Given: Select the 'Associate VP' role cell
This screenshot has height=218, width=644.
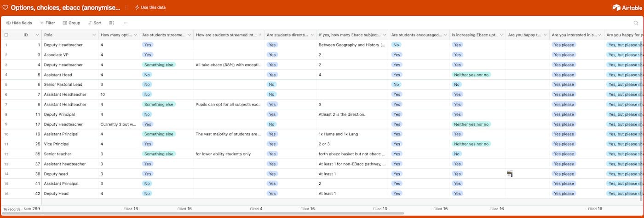Looking at the screenshot, I should point(70,55).
